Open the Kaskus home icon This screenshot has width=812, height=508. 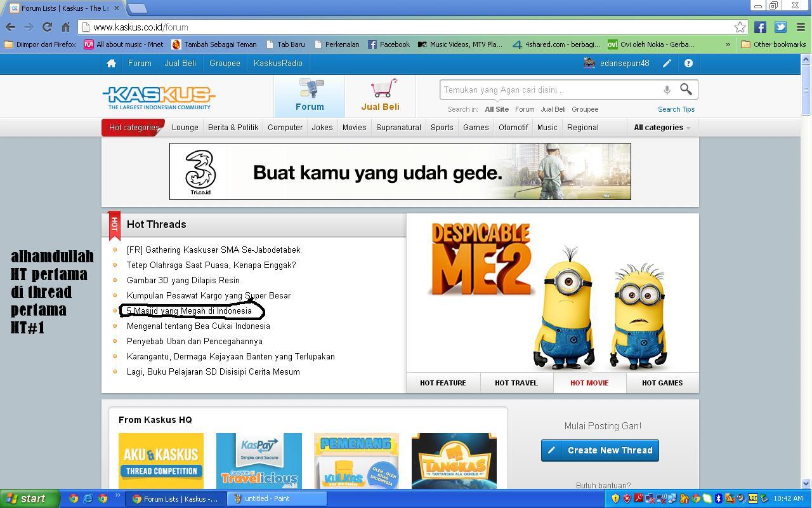click(x=111, y=63)
